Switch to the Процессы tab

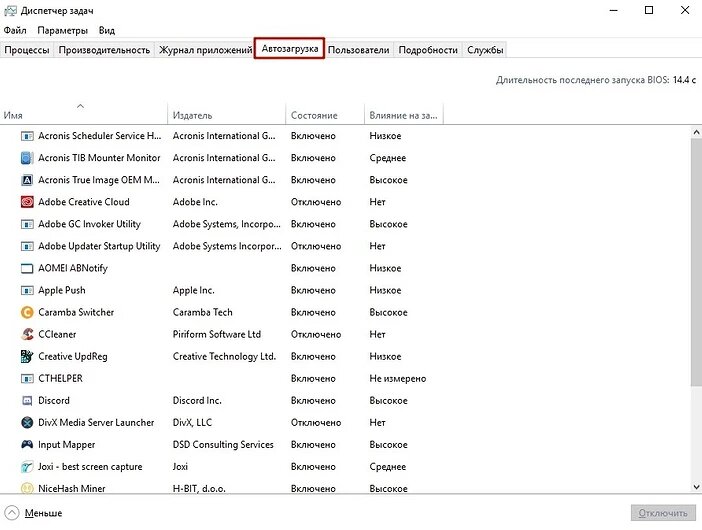coord(27,50)
